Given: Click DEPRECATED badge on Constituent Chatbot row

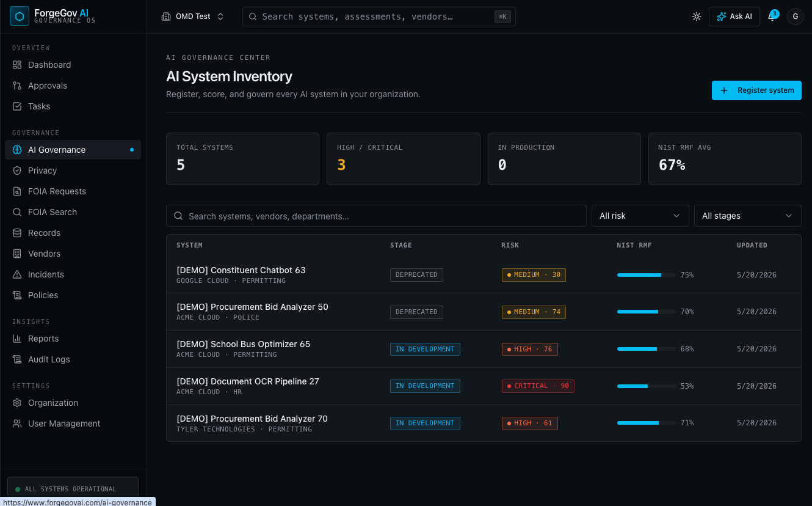Looking at the screenshot, I should pyautogui.click(x=416, y=275).
